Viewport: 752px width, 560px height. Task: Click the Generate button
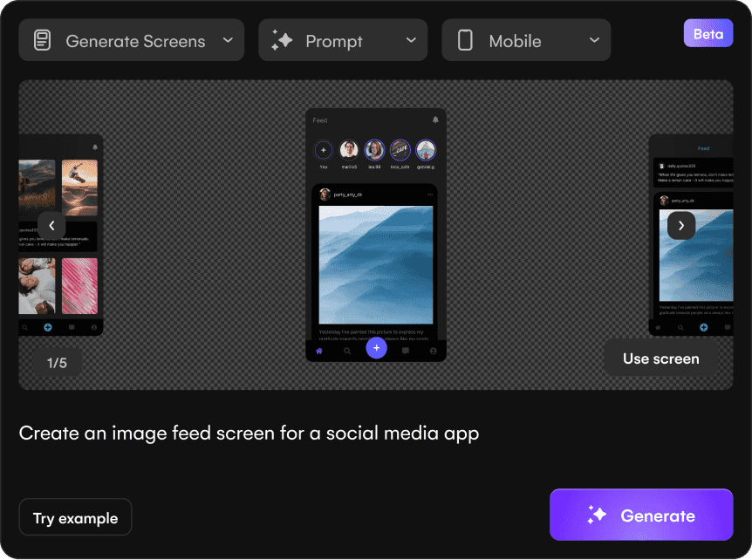(x=641, y=515)
